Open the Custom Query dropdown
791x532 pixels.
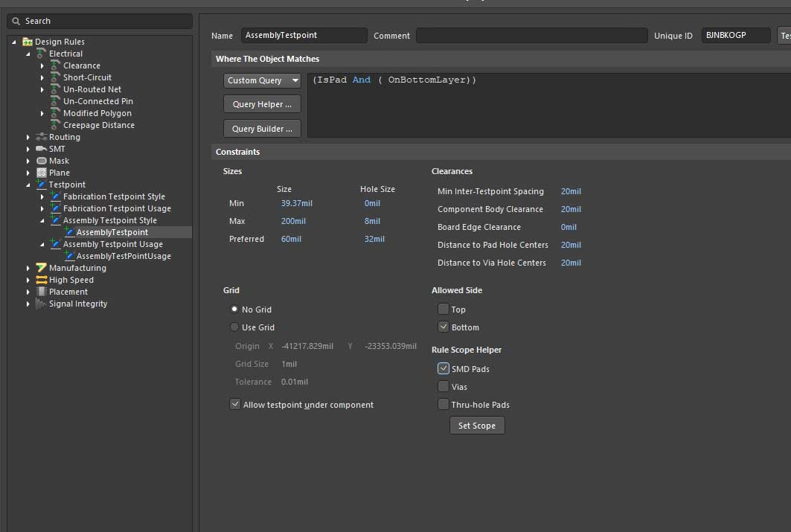[262, 80]
